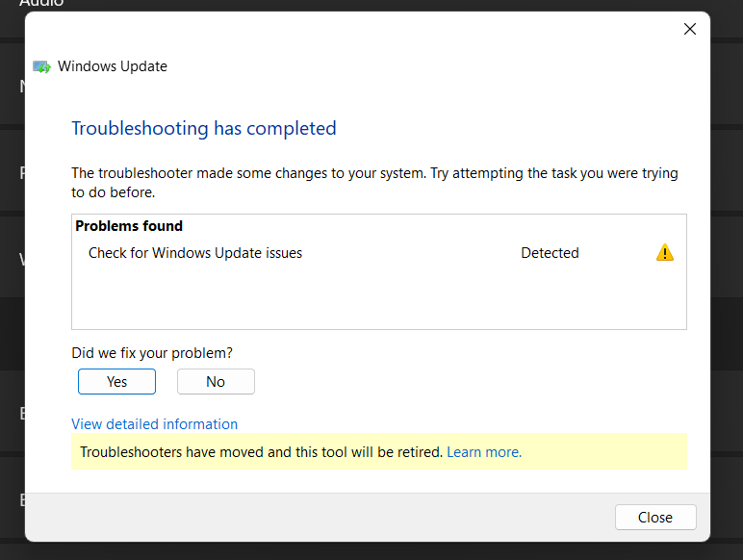Follow the Learn more link
The height and width of the screenshot is (560, 743).
(484, 452)
